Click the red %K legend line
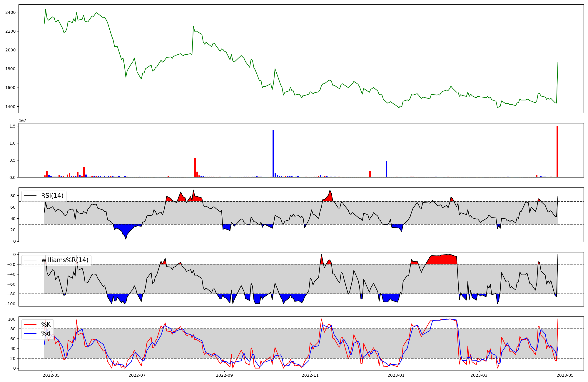This screenshot has height=382, width=588. (x=30, y=325)
